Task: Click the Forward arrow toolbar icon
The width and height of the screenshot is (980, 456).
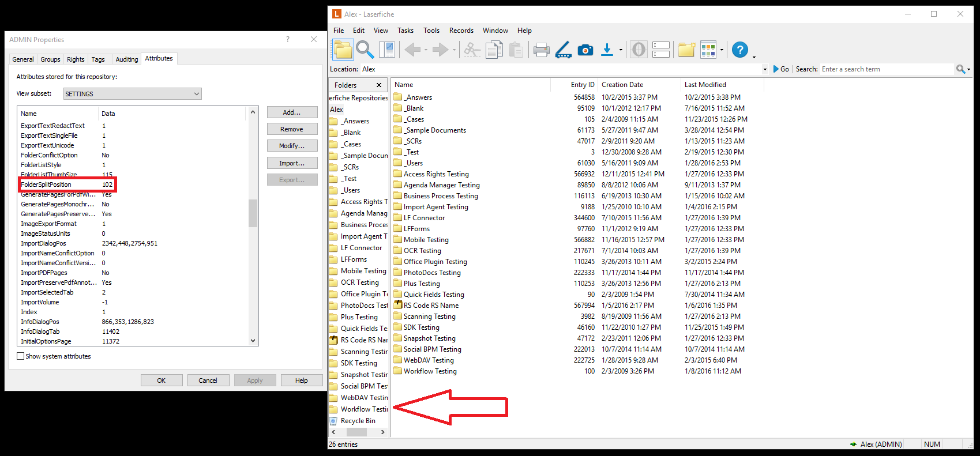Action: [440, 50]
